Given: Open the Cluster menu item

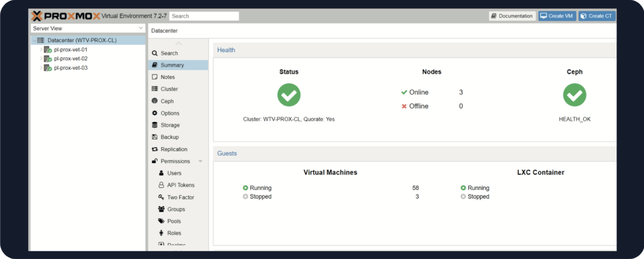Looking at the screenshot, I should (178, 88).
